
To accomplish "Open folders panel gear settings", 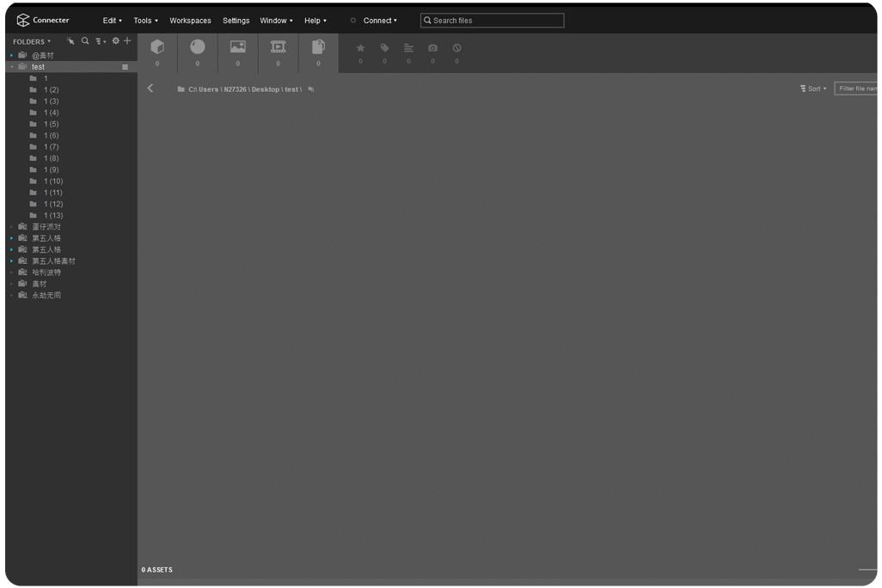I will point(116,41).
